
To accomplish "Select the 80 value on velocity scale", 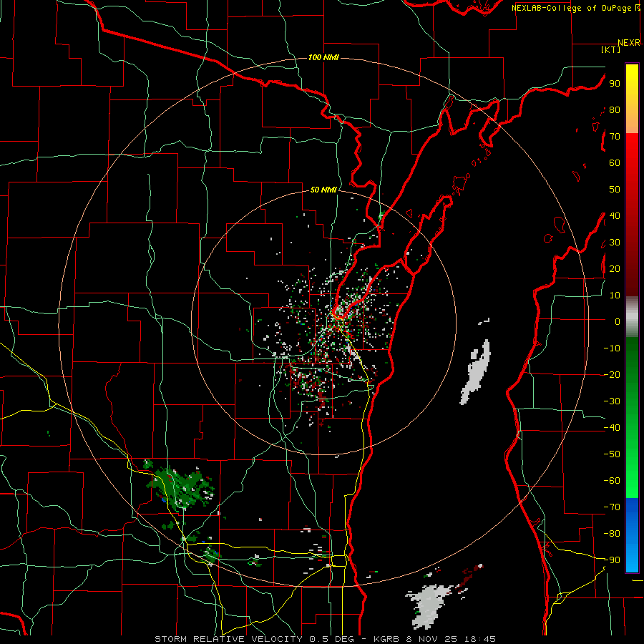I will click(615, 110).
